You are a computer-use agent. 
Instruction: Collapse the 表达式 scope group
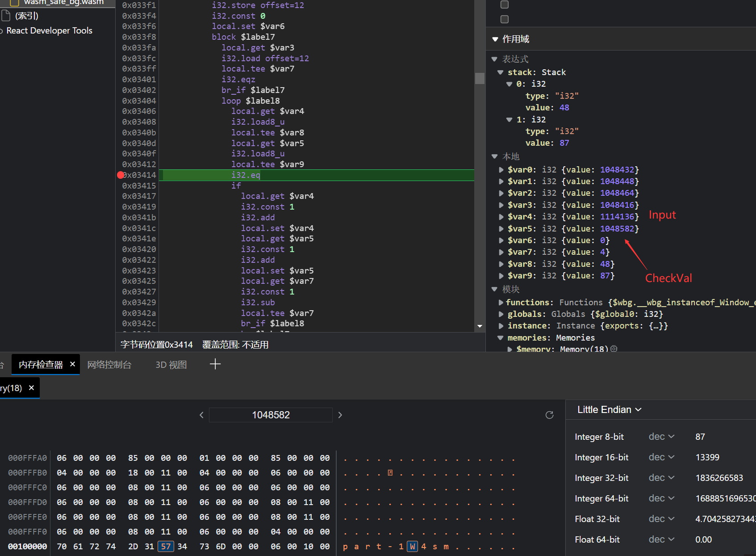click(x=494, y=59)
